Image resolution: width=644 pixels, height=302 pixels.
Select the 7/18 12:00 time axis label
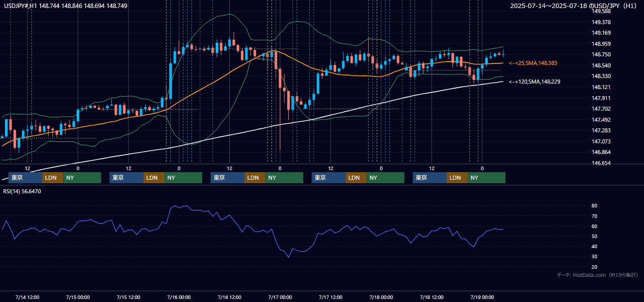coord(431,297)
